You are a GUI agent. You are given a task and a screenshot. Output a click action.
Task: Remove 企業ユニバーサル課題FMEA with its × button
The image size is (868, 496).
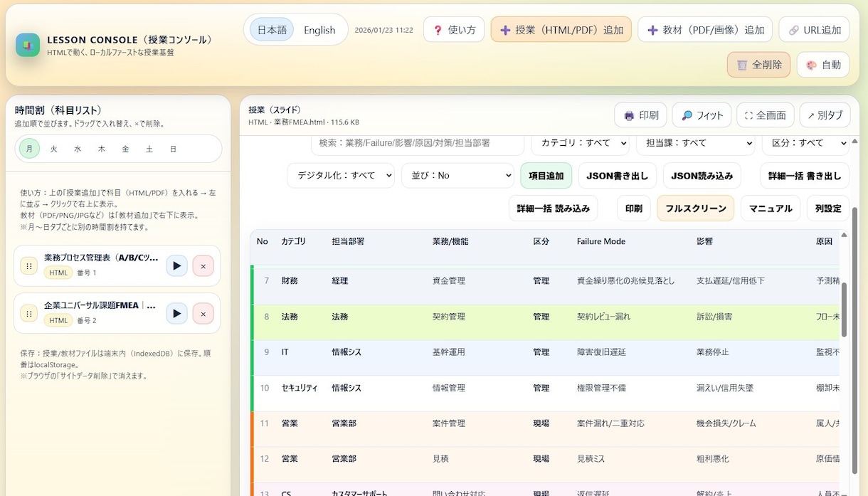pos(203,313)
